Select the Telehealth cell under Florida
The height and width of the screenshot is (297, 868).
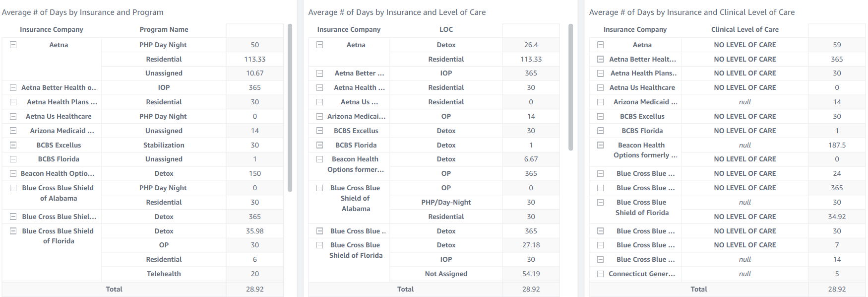pos(164,274)
